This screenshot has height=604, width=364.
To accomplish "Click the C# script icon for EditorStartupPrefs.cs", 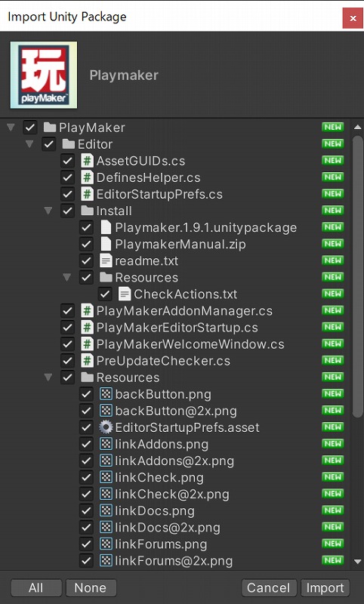I will click(x=87, y=194).
